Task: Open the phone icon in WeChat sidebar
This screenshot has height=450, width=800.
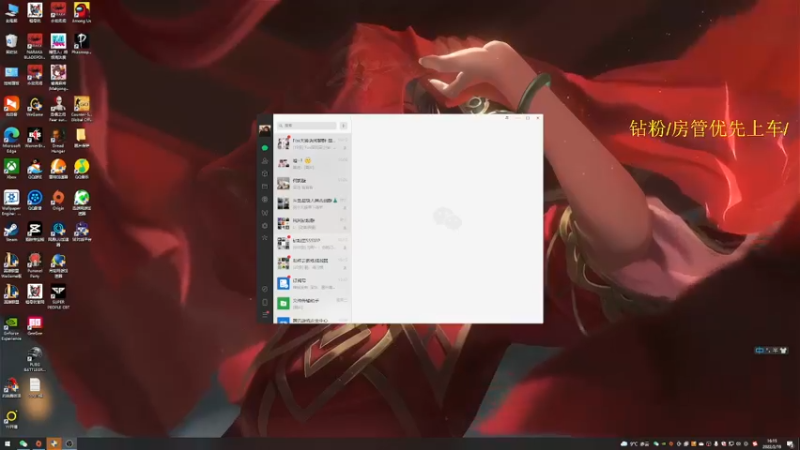Action: (x=264, y=302)
